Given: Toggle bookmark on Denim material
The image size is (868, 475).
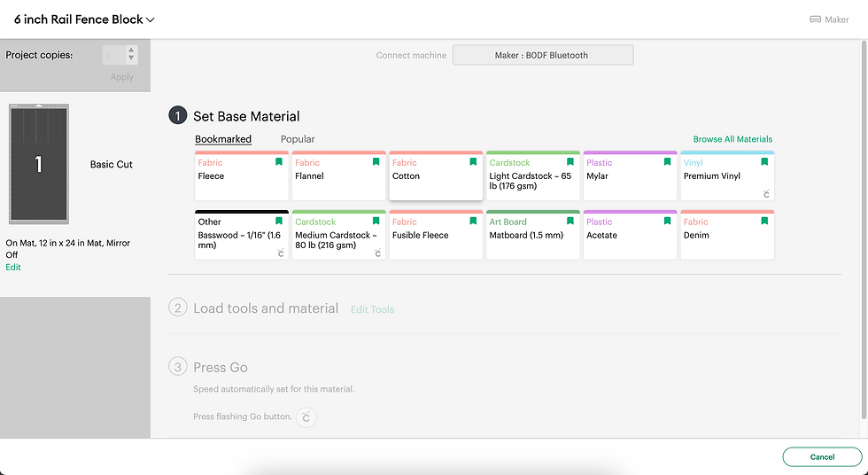Looking at the screenshot, I should [764, 221].
